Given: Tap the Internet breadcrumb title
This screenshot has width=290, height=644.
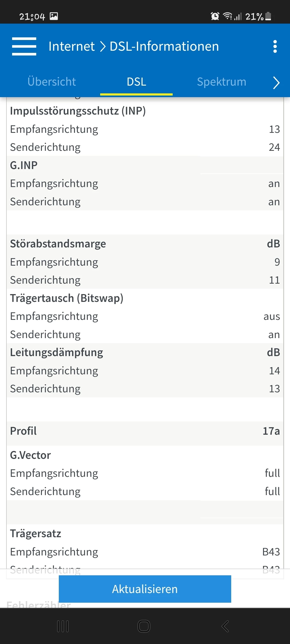Looking at the screenshot, I should 71,46.
